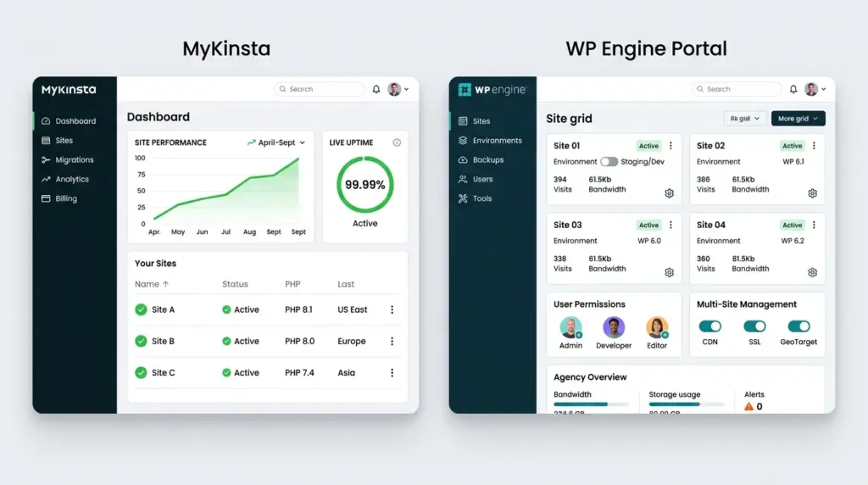Open Migrations in MyKinsta sidebar
Image resolution: width=868 pixels, height=485 pixels.
pos(75,159)
